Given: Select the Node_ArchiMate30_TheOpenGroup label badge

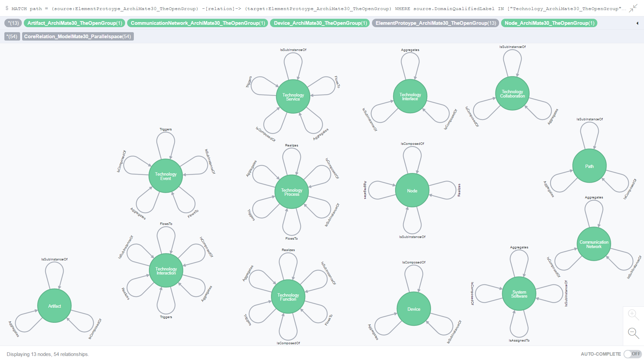Looking at the screenshot, I should 549,23.
